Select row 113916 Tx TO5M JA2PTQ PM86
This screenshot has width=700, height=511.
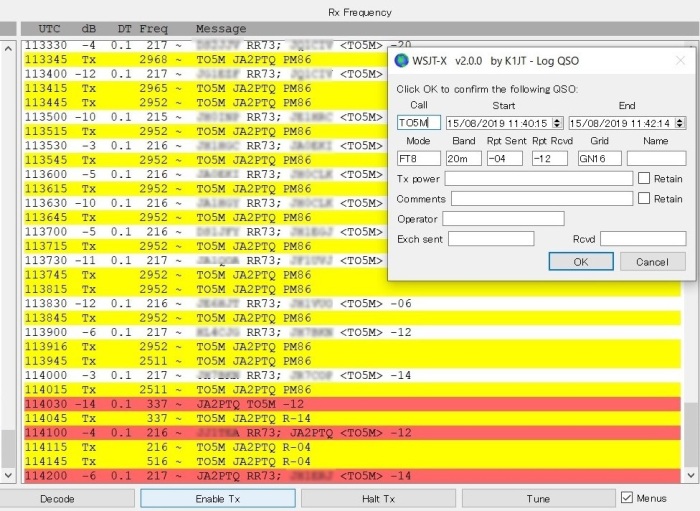[352, 346]
